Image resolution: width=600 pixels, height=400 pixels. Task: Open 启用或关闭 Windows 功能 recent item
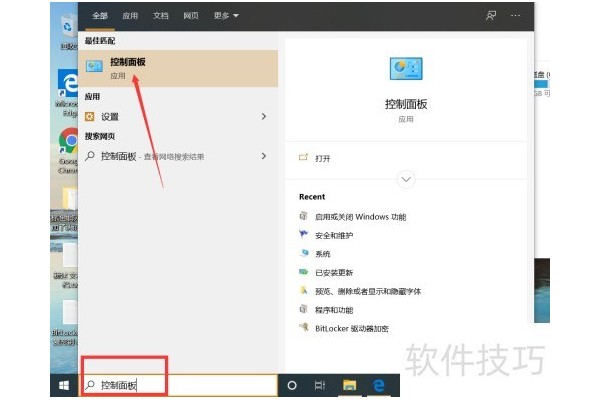click(x=360, y=217)
